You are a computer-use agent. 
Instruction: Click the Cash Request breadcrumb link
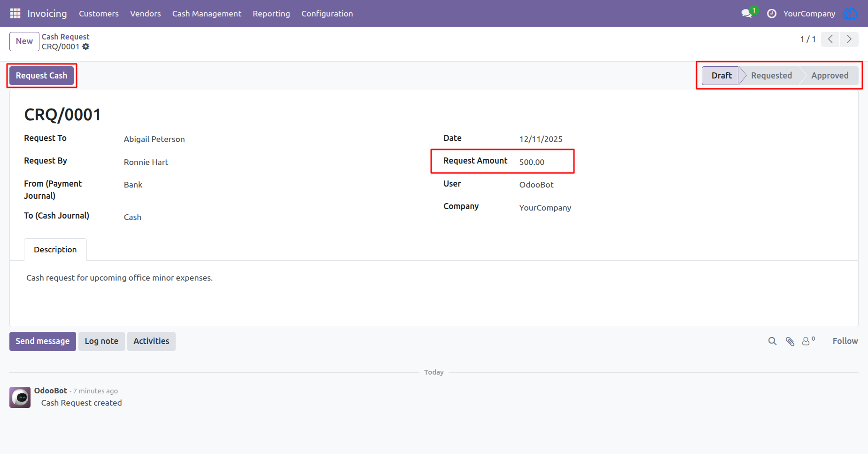click(x=65, y=37)
